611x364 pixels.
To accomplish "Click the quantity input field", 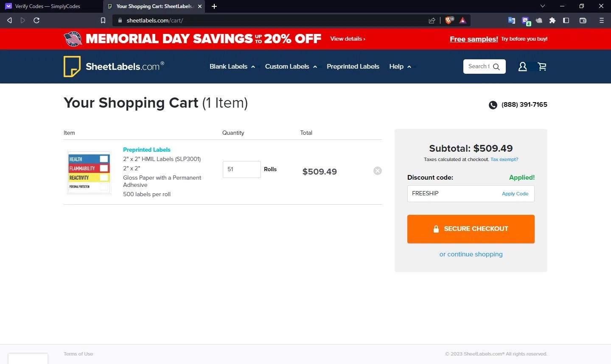I will 241,169.
